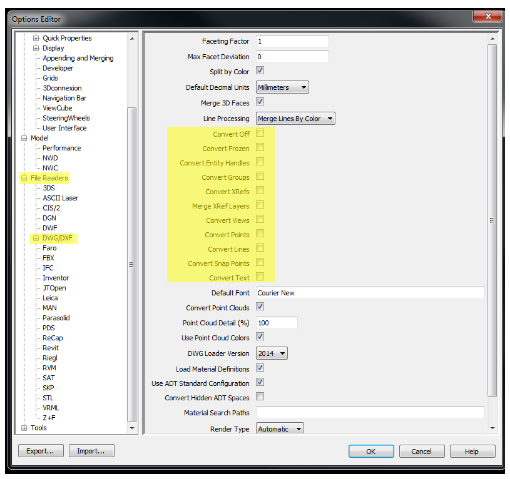Image resolution: width=510 pixels, height=479 pixels.
Task: Expand the Tools tree node
Action: tap(24, 428)
